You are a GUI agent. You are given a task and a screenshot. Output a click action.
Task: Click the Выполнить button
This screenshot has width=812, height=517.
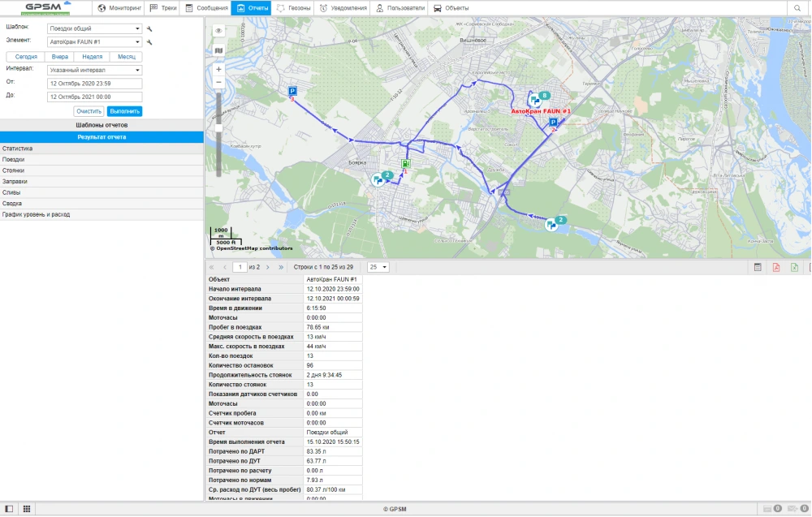click(124, 111)
